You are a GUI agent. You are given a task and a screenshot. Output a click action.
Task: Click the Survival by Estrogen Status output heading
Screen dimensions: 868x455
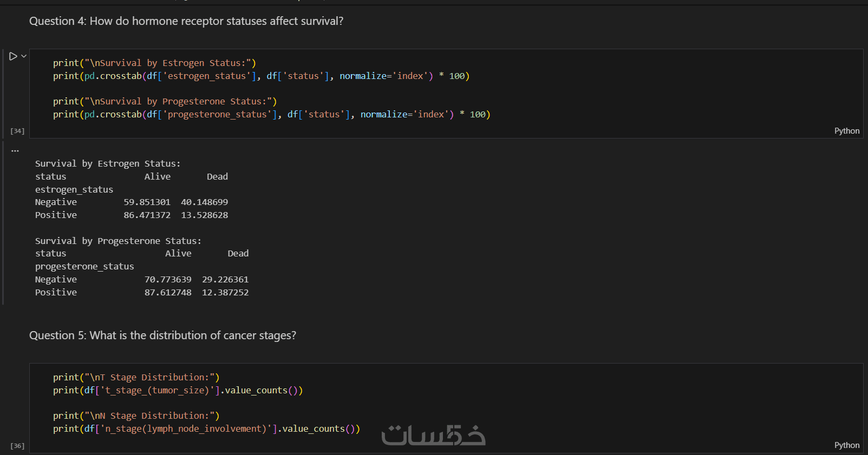[108, 163]
